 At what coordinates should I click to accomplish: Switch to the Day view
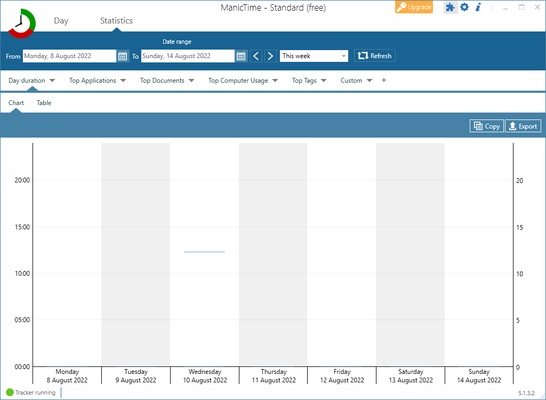point(61,21)
